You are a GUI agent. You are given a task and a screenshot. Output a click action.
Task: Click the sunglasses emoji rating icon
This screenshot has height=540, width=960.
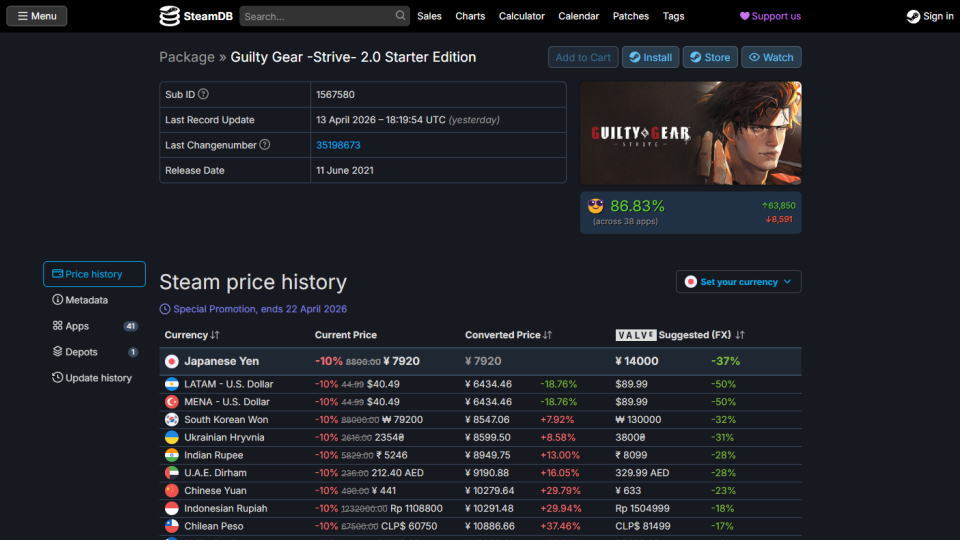coord(596,206)
